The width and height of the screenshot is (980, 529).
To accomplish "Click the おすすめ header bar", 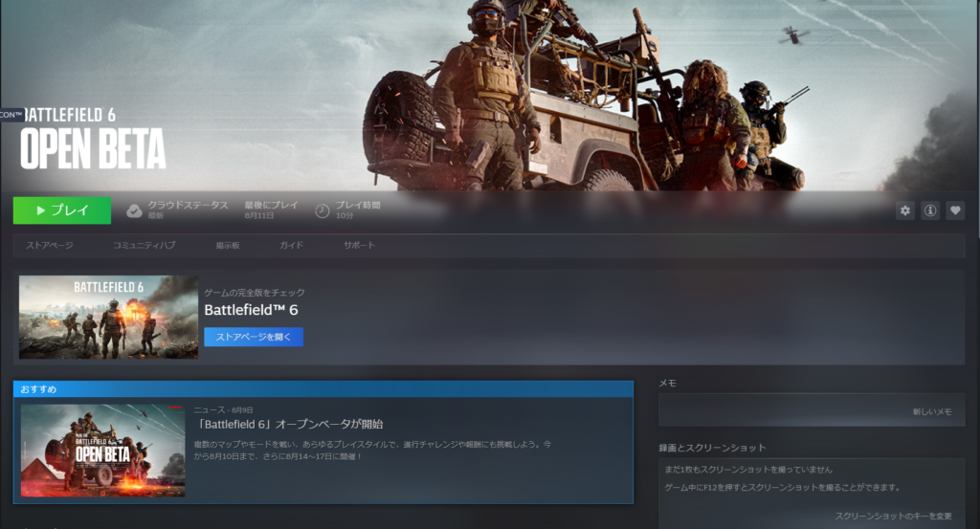I will (323, 389).
